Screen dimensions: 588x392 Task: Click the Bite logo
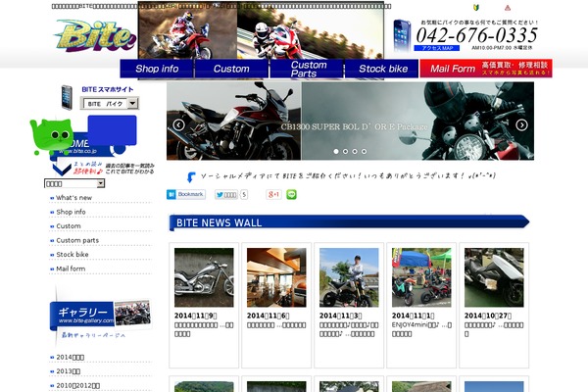click(x=95, y=35)
